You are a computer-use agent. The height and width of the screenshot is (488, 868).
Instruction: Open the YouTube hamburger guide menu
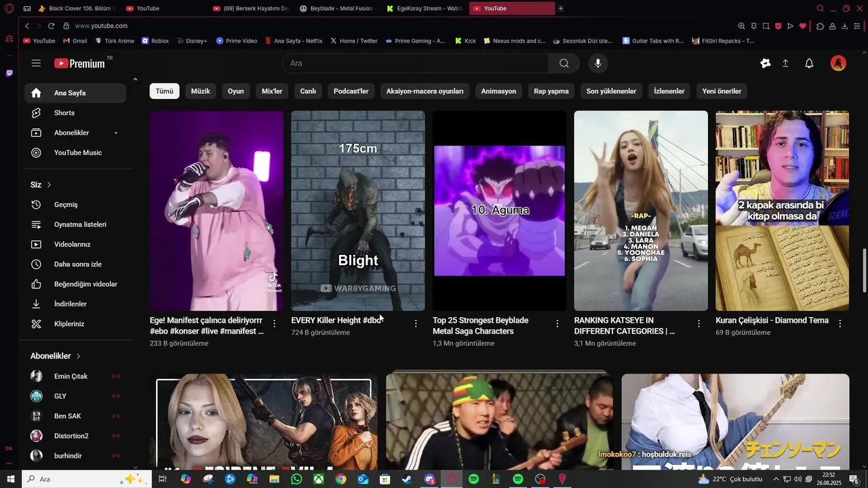tap(36, 63)
